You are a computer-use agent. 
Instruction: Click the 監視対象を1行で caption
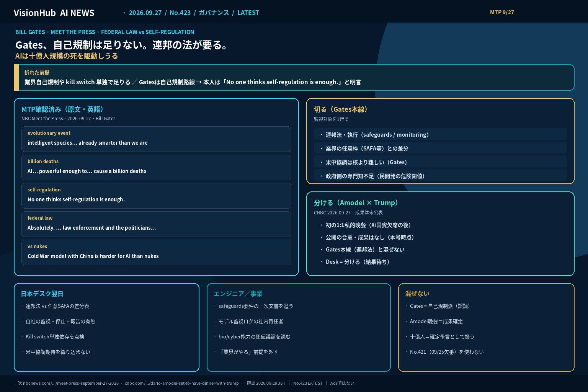331,119
